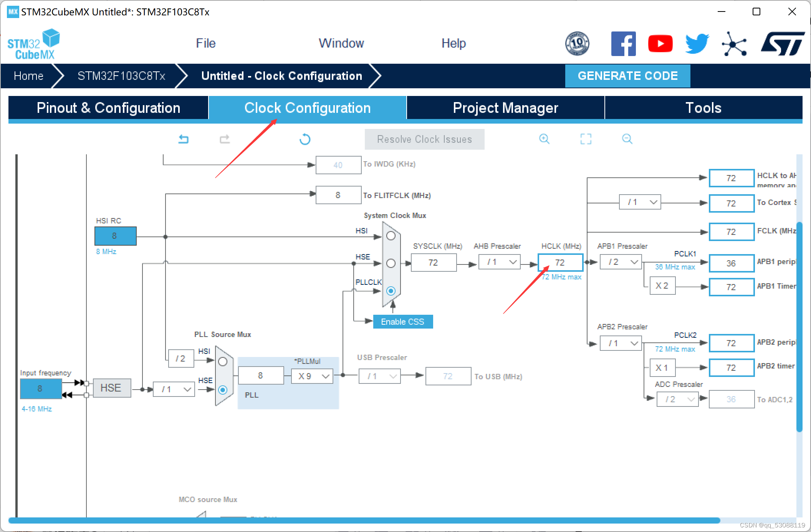This screenshot has height=532, width=811.
Task: Open the ST YouTube channel icon
Action: coord(660,44)
